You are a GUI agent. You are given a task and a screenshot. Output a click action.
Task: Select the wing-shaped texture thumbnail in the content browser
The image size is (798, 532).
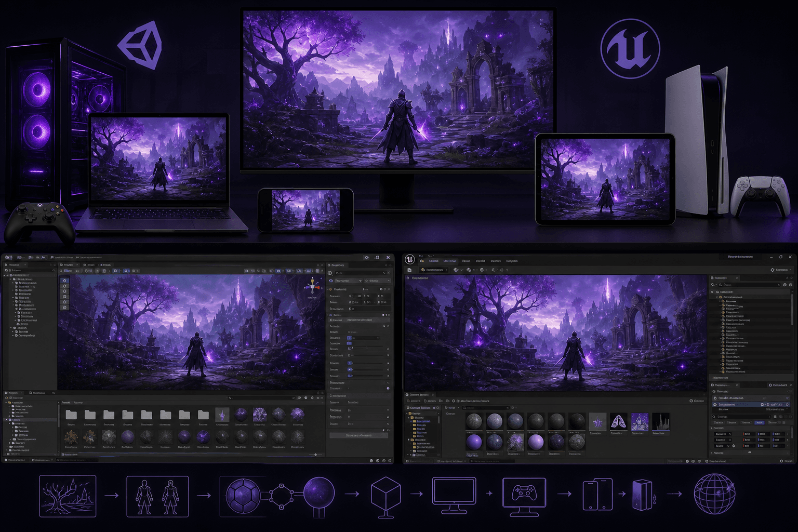coord(618,421)
